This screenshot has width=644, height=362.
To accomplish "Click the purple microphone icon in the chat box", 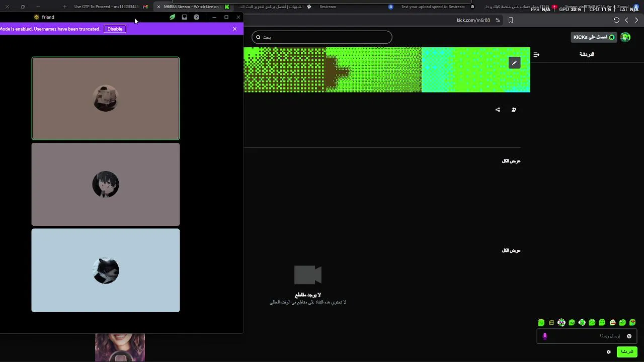I will [545, 336].
